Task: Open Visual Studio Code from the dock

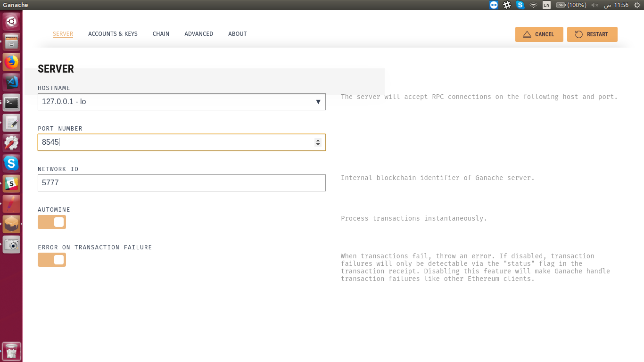Action: pos(11,82)
